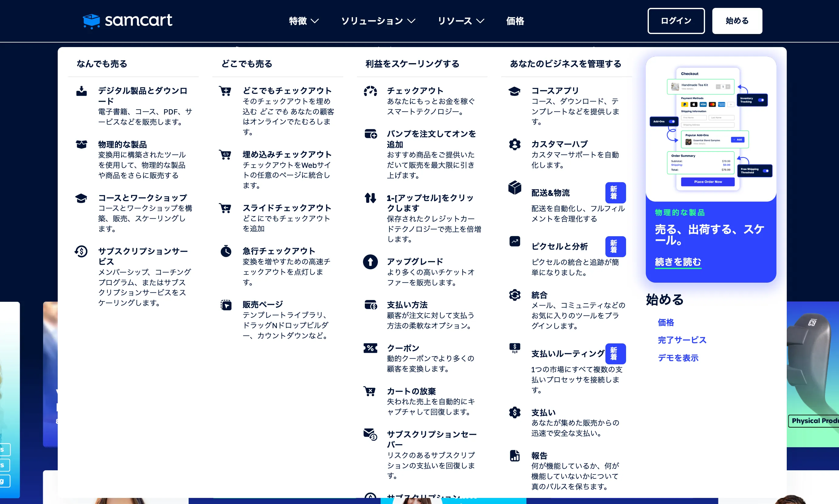Click the coupon percent icon
The width and height of the screenshot is (839, 504).
click(x=370, y=348)
